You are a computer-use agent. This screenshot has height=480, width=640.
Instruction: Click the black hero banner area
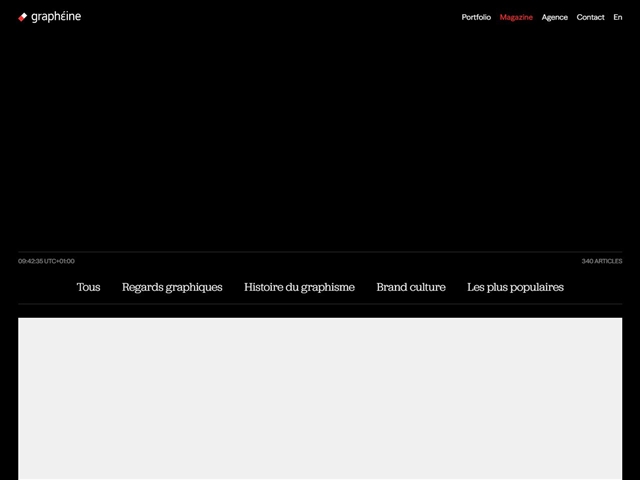(320, 140)
